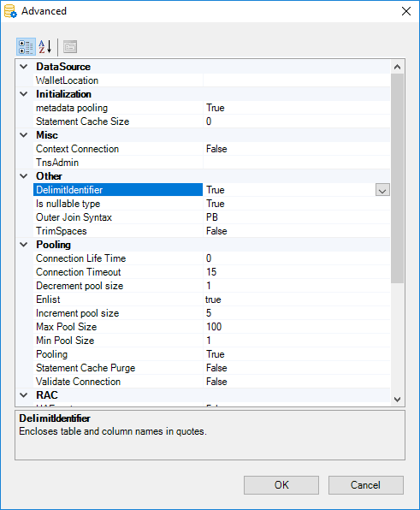The width and height of the screenshot is (420, 510).
Task: Click the Increment pool size value 5
Action: [297, 313]
